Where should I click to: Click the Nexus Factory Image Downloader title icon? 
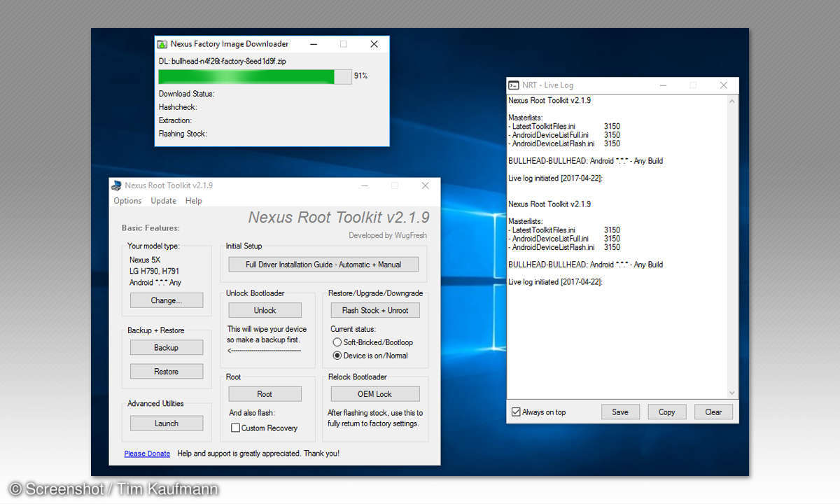click(x=162, y=44)
